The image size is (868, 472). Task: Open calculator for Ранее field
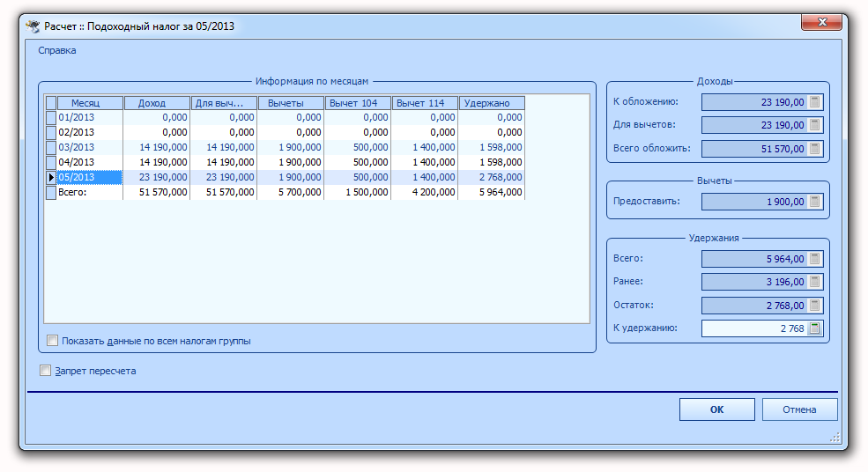point(814,282)
